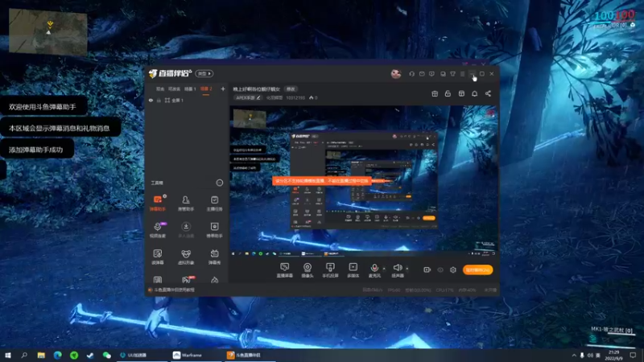The image size is (644, 362).
Task: Mute the 麦克风 microphone
Action: coord(374,270)
